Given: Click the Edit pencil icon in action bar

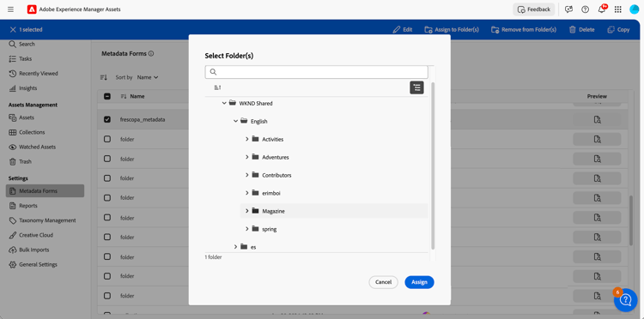Looking at the screenshot, I should click(397, 29).
